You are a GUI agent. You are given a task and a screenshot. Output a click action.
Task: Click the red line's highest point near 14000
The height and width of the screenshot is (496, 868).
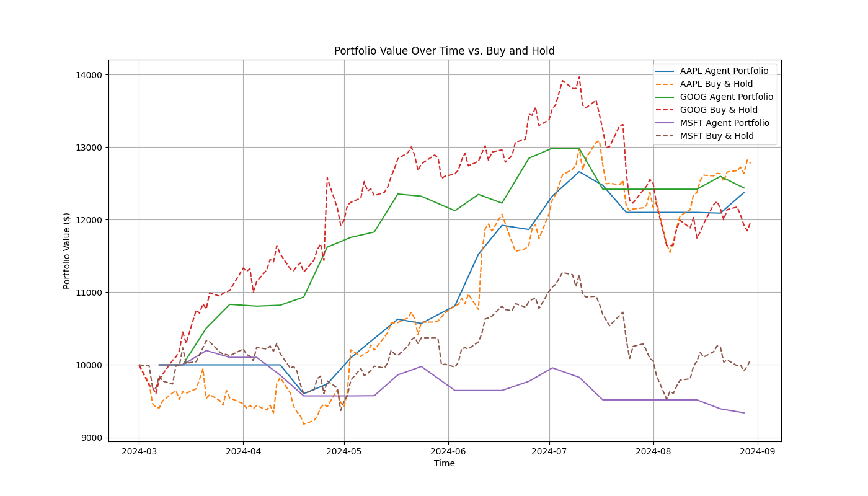[x=578, y=76]
